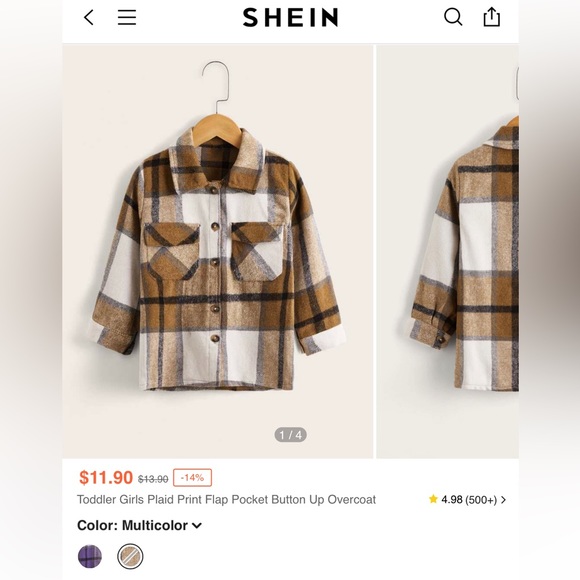The height and width of the screenshot is (580, 580).
Task: Open the search magnifier icon
Action: pyautogui.click(x=453, y=17)
